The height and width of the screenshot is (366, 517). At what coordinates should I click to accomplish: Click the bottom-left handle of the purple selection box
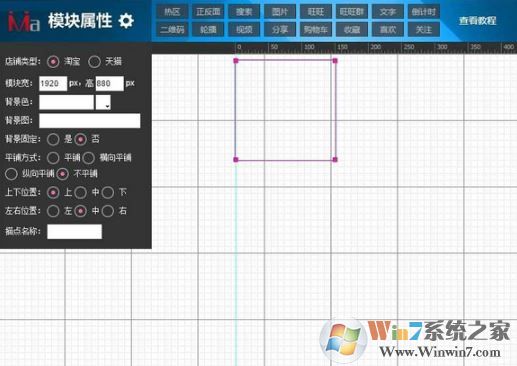[236, 159]
